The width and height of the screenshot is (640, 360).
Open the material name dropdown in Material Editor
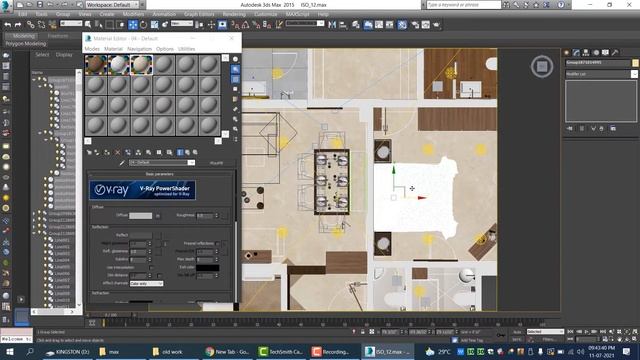click(162, 162)
